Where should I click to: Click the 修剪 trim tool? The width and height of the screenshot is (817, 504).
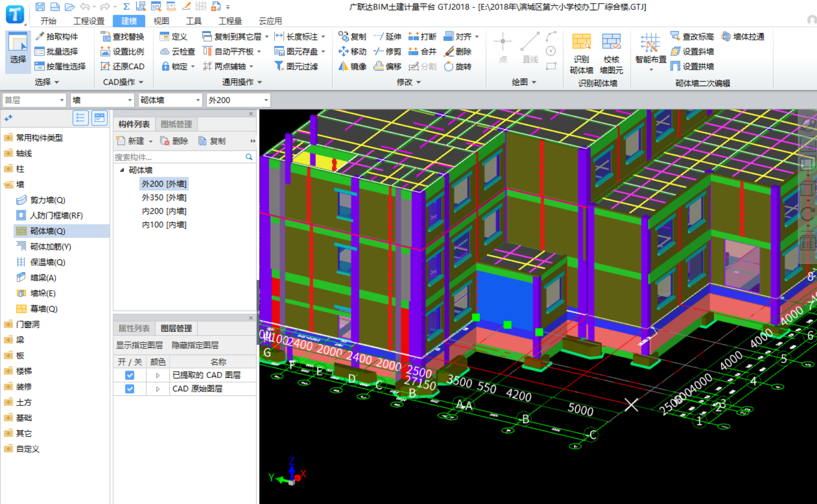(387, 51)
